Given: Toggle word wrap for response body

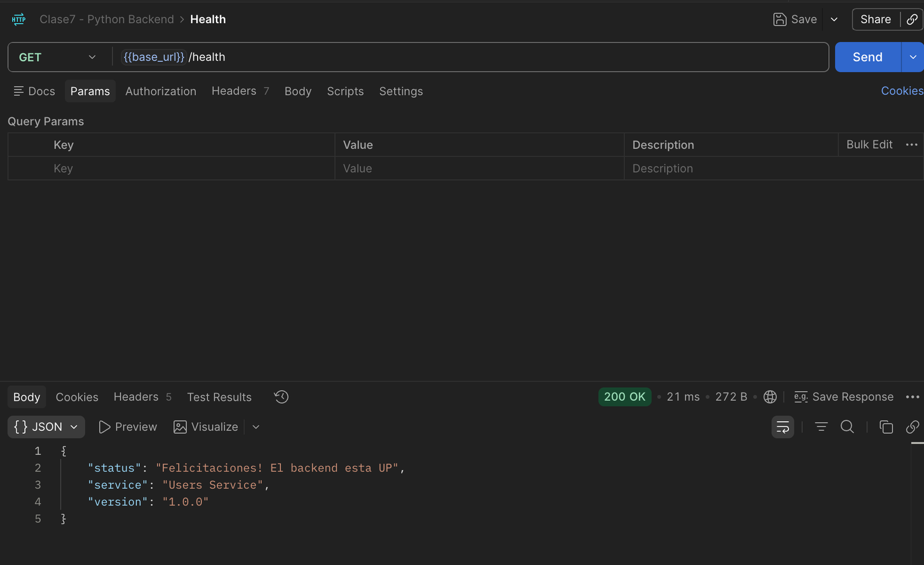Looking at the screenshot, I should click(783, 427).
